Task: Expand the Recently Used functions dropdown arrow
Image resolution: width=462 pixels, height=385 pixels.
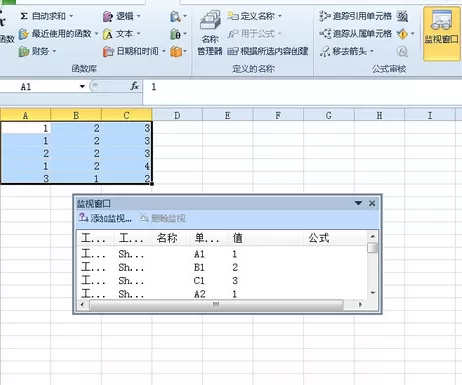Action: (96, 34)
